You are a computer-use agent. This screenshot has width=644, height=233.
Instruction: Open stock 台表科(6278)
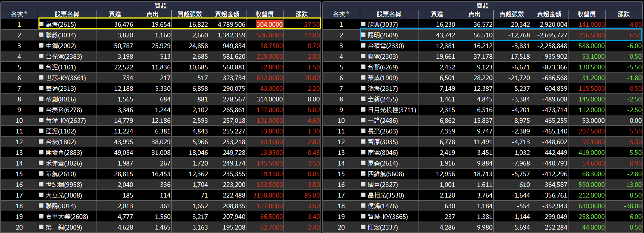point(64,110)
